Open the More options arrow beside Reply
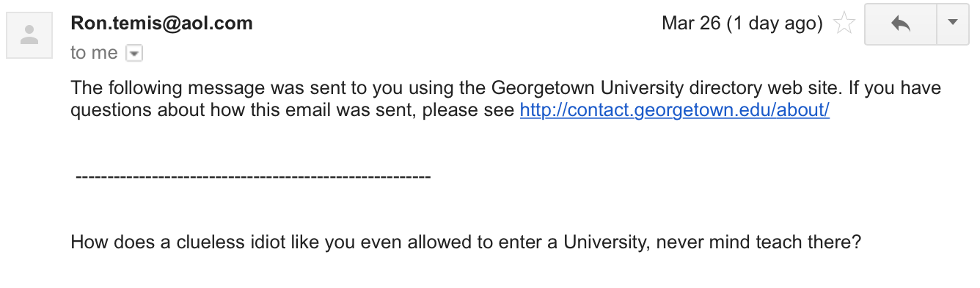Image resolution: width=980 pixels, height=288 pixels. click(954, 24)
